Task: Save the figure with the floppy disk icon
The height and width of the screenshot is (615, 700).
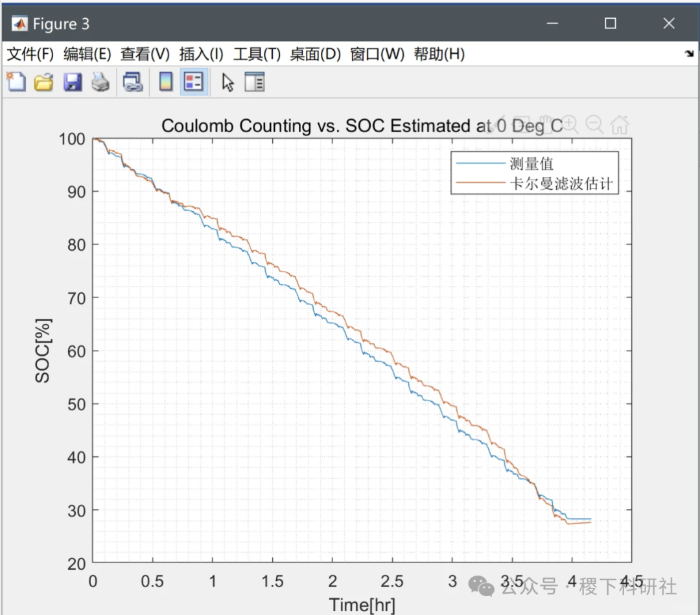Action: 73,82
